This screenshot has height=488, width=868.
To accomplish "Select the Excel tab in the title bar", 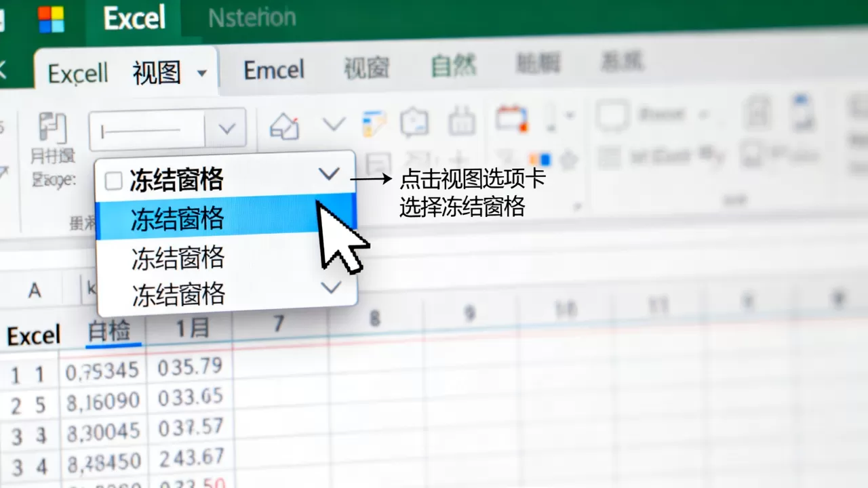I will click(x=134, y=19).
